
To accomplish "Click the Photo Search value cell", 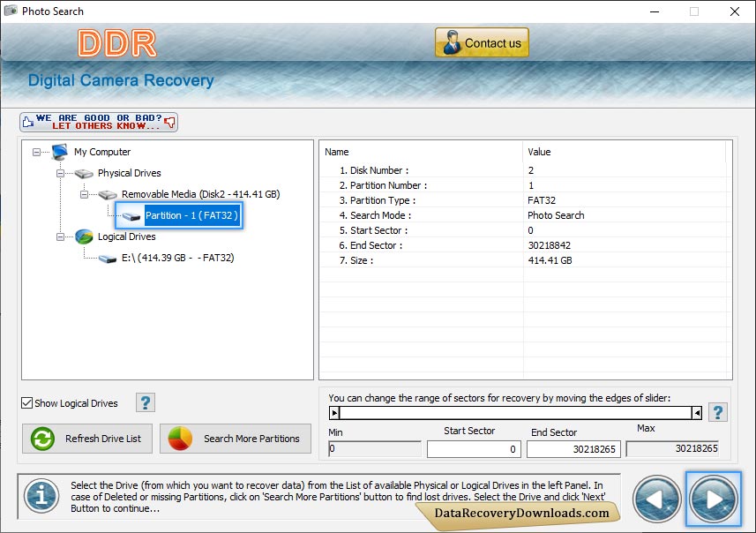I will click(556, 215).
